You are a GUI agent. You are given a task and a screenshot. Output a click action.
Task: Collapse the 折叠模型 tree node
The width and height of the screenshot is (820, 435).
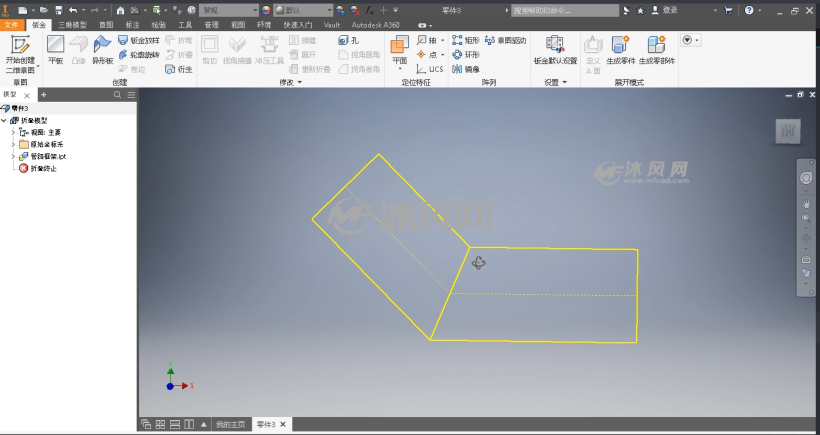(4, 120)
